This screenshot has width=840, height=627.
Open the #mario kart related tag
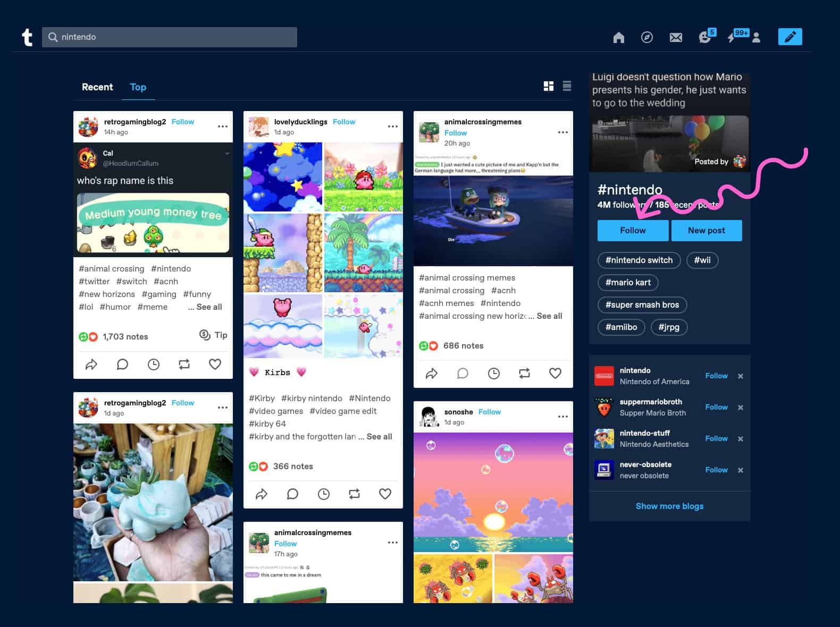coord(628,283)
